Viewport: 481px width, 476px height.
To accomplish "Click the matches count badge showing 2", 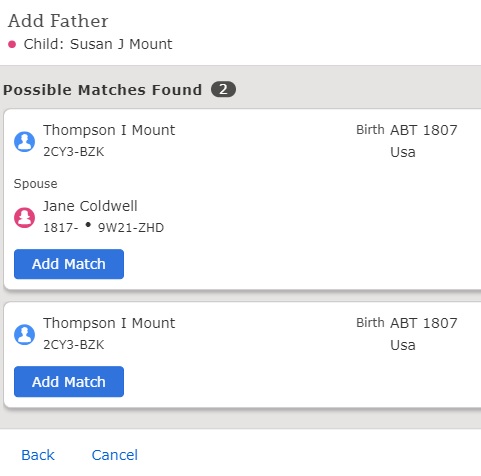I will pos(223,89).
